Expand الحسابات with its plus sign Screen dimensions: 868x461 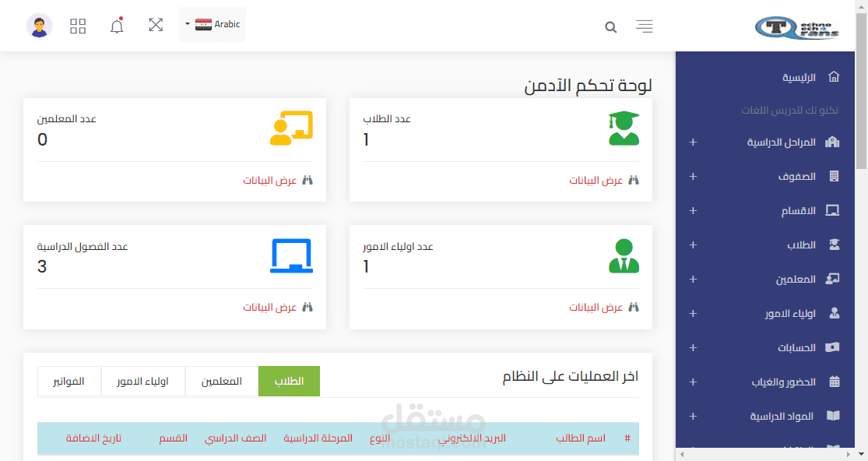coord(693,348)
